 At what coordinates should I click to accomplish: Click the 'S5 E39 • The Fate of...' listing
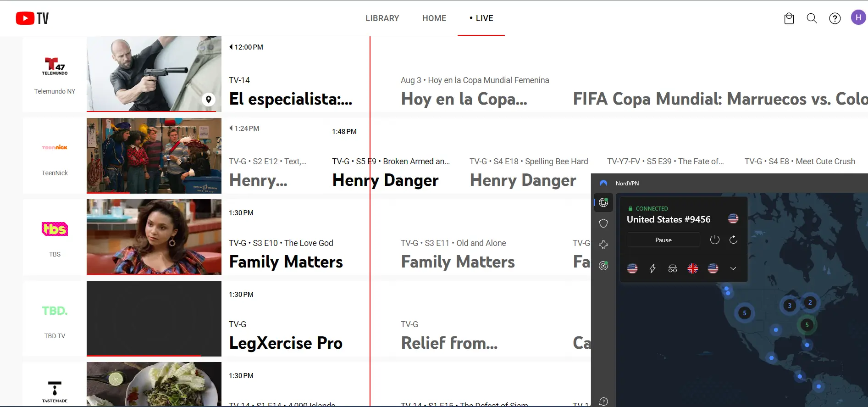click(665, 162)
